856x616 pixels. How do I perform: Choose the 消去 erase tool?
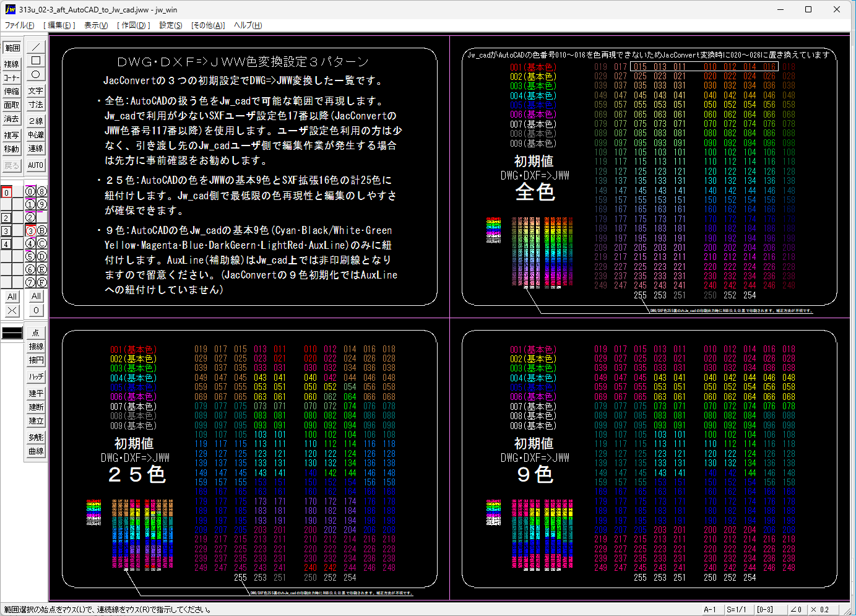tap(12, 119)
